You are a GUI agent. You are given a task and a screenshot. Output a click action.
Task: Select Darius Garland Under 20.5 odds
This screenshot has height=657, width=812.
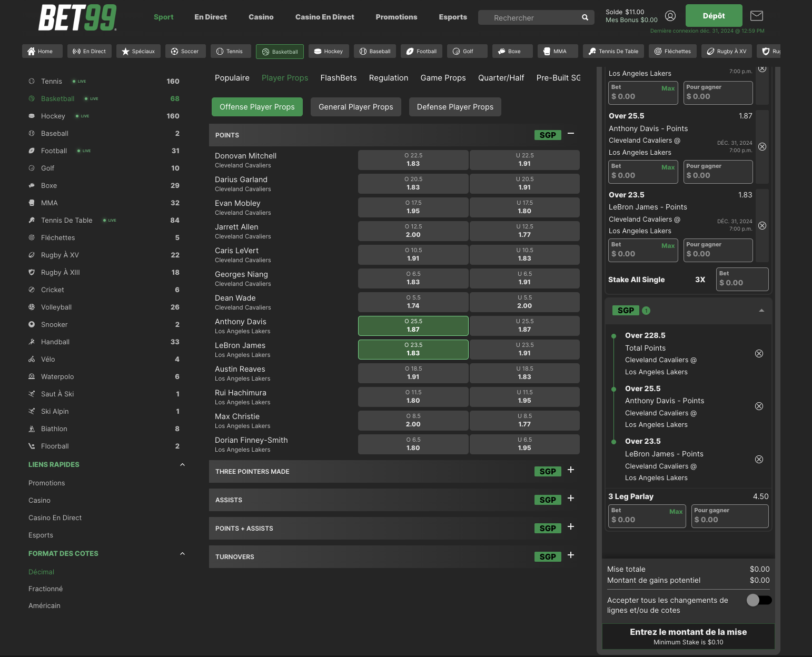524,184
